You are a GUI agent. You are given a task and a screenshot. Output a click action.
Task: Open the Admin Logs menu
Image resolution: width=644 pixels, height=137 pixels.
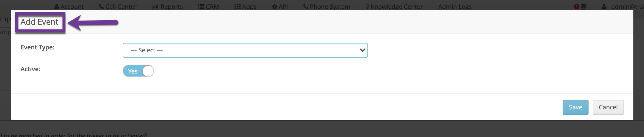click(455, 6)
